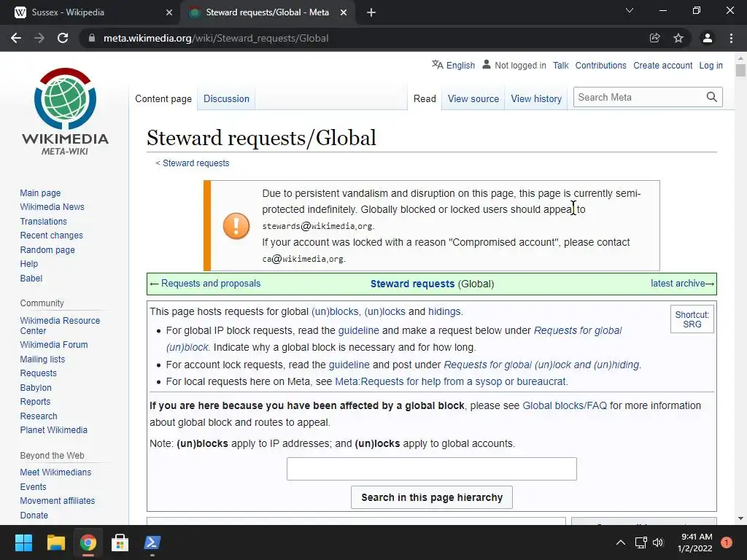
Task: Click Search in this page hierarchy button
Action: 432,497
